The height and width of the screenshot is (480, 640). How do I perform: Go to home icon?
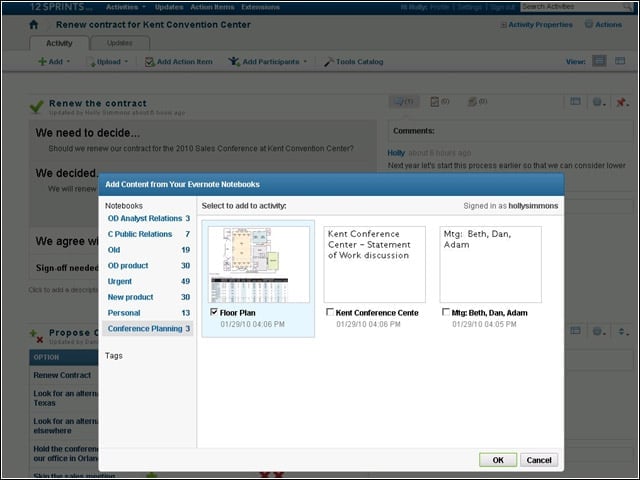[34, 25]
